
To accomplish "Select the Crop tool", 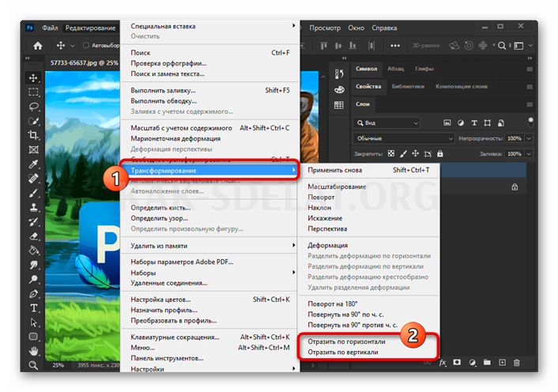I will point(33,135).
